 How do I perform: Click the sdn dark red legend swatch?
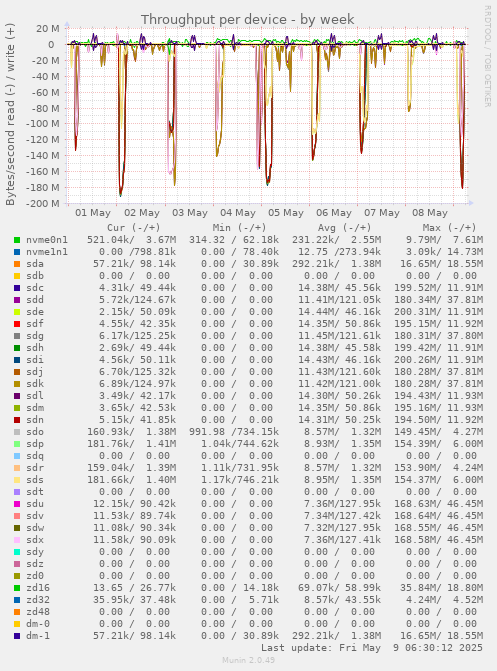click(x=17, y=420)
